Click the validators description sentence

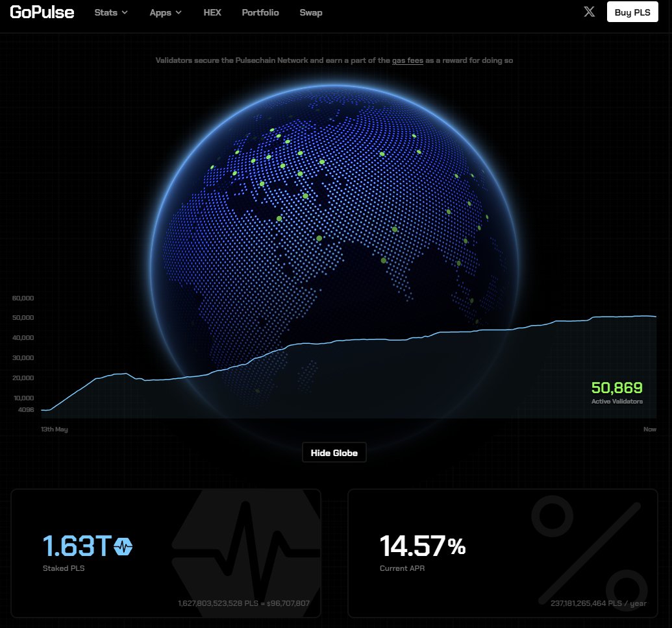point(334,60)
